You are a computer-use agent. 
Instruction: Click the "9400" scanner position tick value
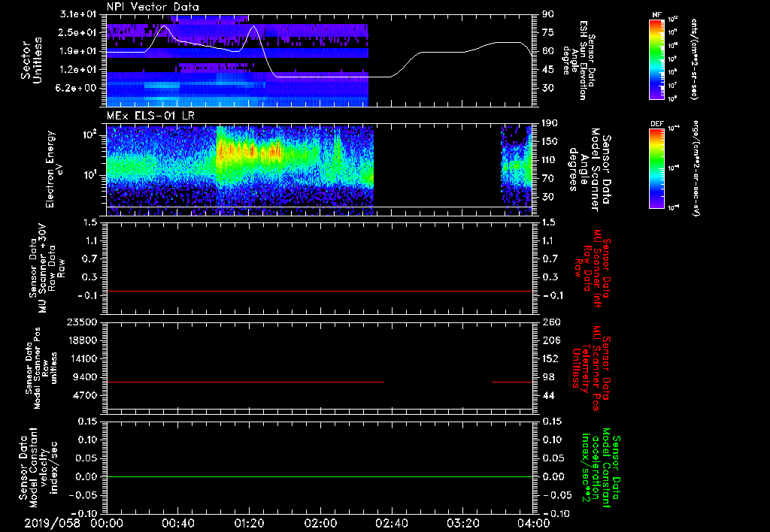[84, 377]
